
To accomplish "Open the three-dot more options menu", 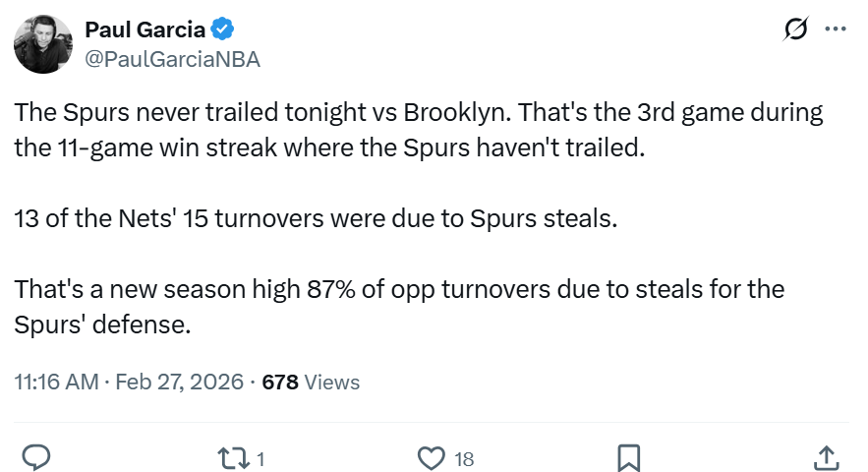I will pos(836,29).
